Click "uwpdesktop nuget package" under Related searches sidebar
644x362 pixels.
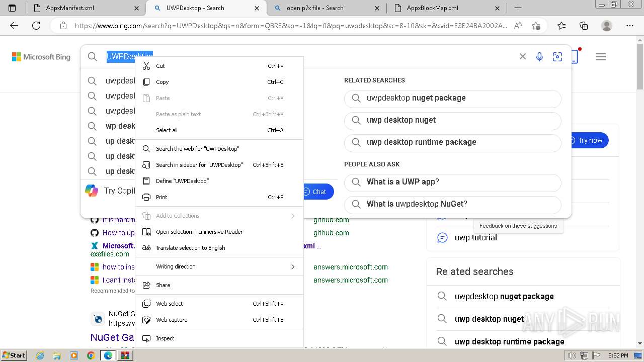point(504,297)
